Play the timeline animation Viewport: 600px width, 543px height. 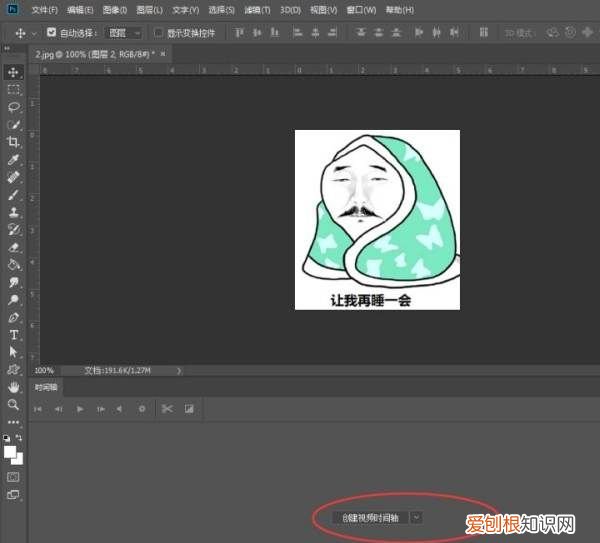tap(80, 409)
